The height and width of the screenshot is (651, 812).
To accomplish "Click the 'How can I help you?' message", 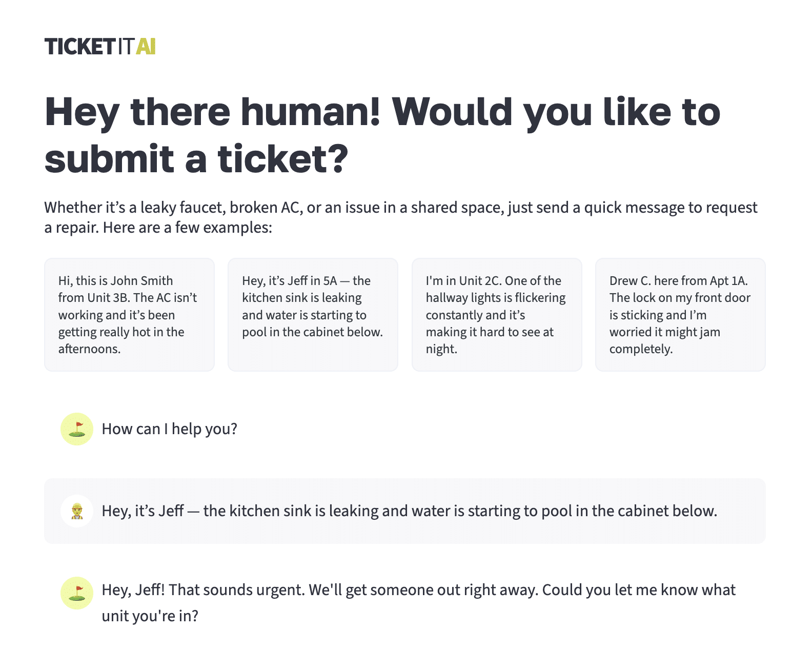I will [169, 429].
